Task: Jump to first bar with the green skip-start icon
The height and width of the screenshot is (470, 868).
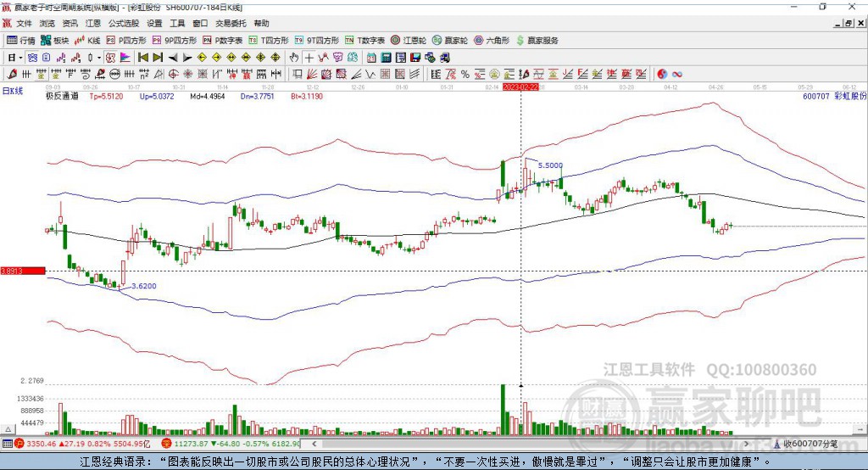Action: click(142, 58)
